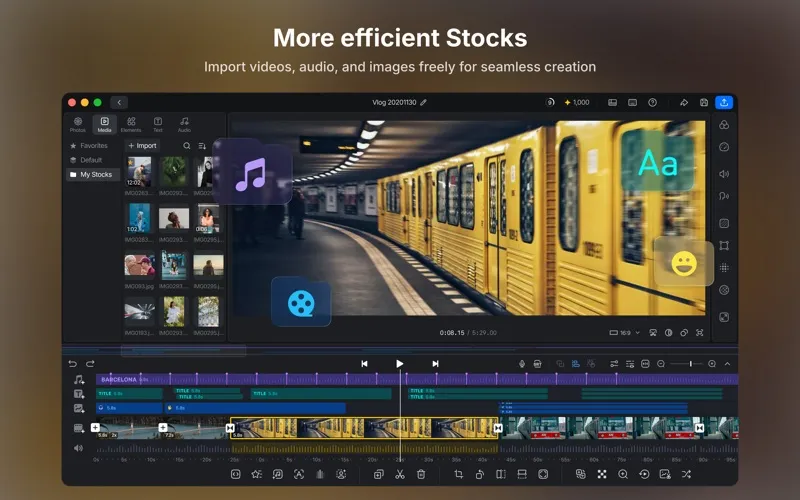Add a text track via text track icon

coord(79,394)
